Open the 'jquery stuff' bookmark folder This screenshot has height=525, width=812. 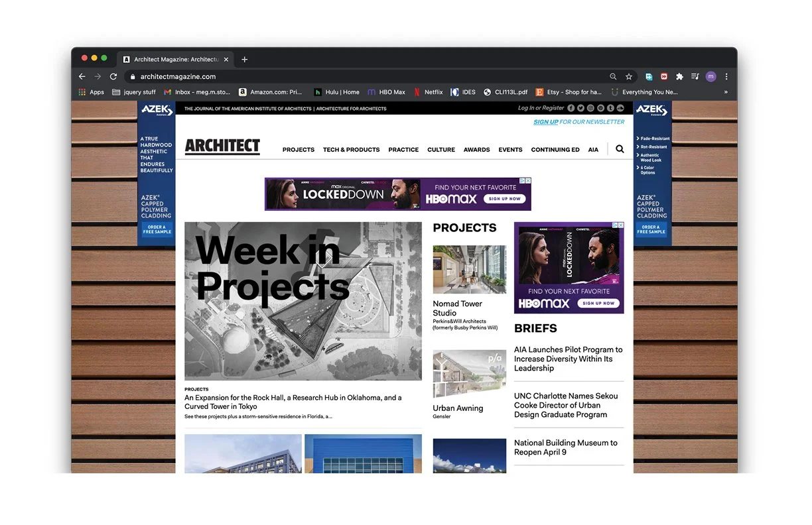point(134,92)
